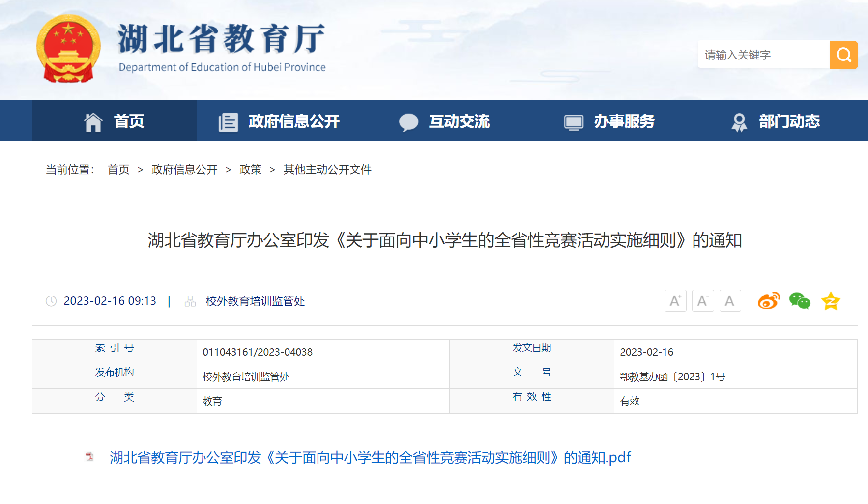Share article via WeChat icon
Image resolution: width=868 pixels, height=504 pixels.
tap(800, 300)
